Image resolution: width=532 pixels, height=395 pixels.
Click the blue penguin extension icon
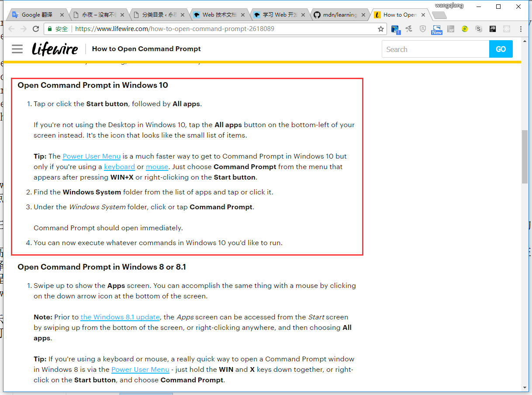coord(396,29)
